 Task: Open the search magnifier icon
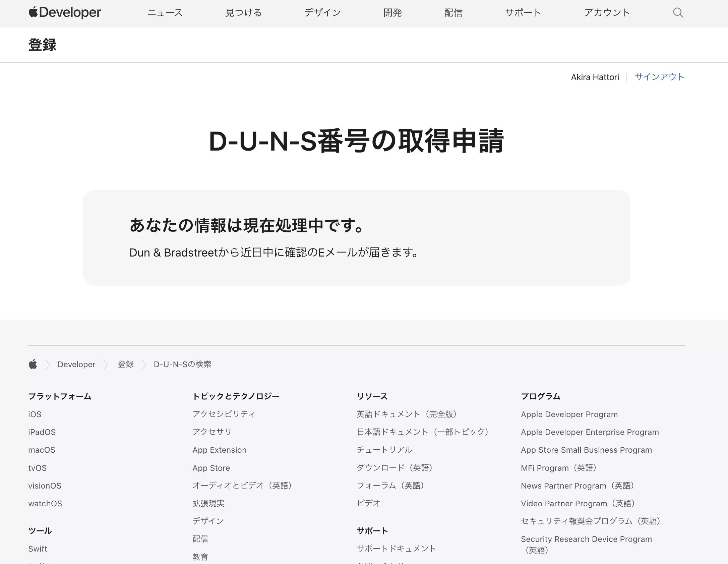pos(678,13)
